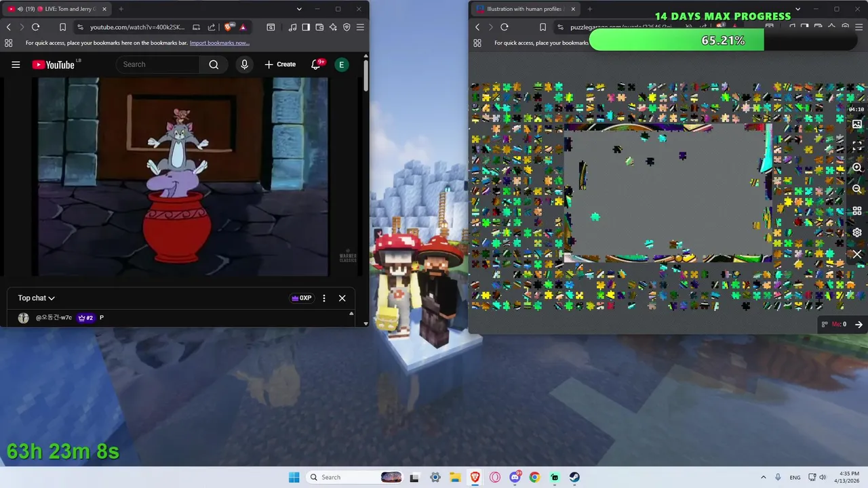Start voice search with microphone icon
The width and height of the screenshot is (868, 488).
(x=244, y=64)
